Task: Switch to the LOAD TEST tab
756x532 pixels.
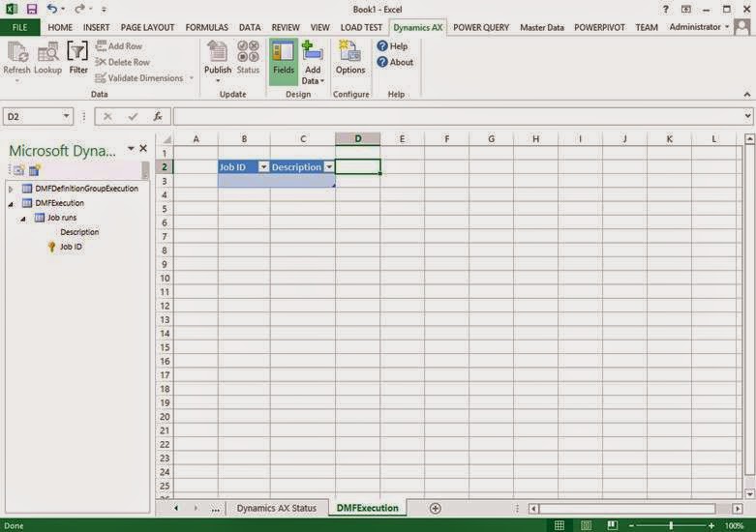Action: (361, 27)
